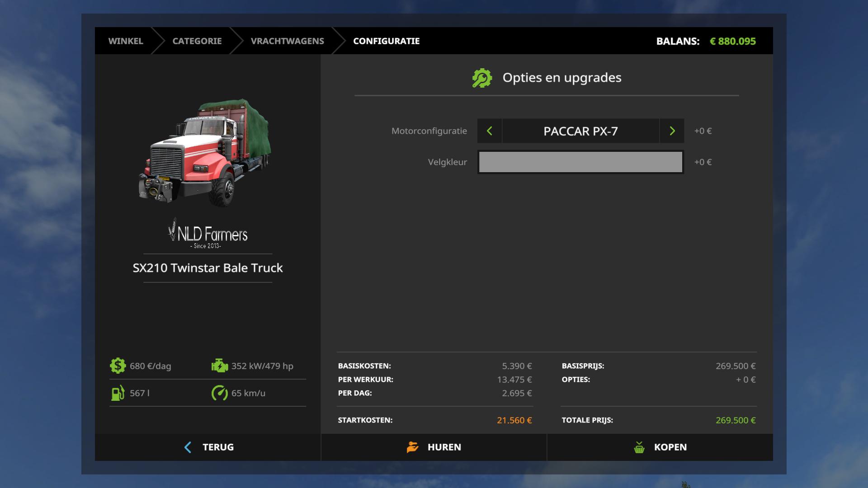Select previous motor configuration with left arrow

coord(490,131)
